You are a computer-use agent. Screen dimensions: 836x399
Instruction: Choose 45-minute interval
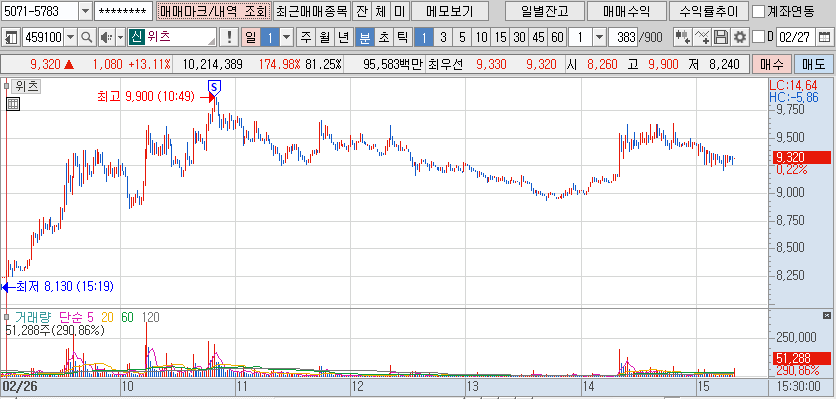click(x=538, y=37)
